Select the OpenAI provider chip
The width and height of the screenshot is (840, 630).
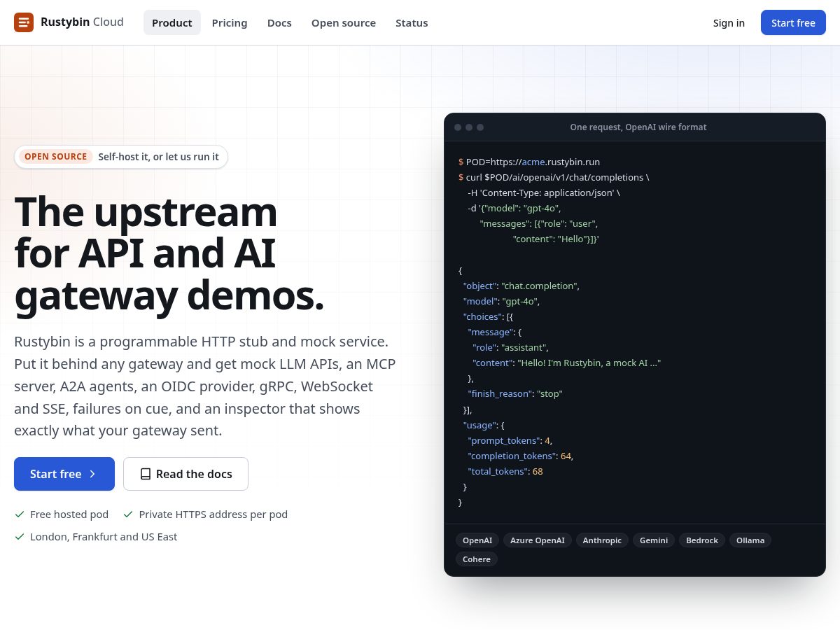(x=477, y=540)
